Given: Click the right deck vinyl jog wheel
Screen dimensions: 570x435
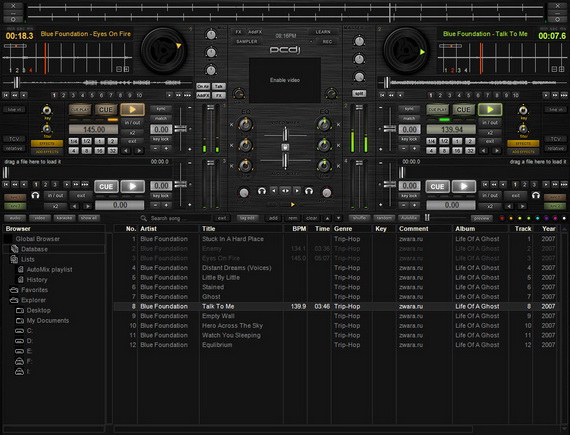Looking at the screenshot, I should (x=406, y=51).
